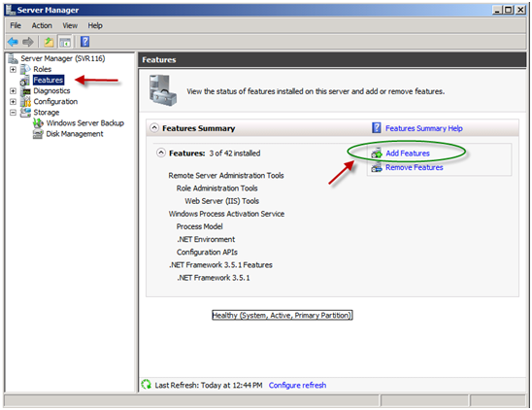Click the green refresh status icon

coord(147,384)
